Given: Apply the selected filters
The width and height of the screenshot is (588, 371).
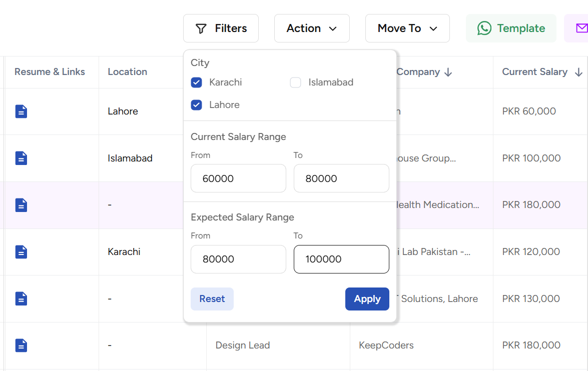Looking at the screenshot, I should (367, 299).
